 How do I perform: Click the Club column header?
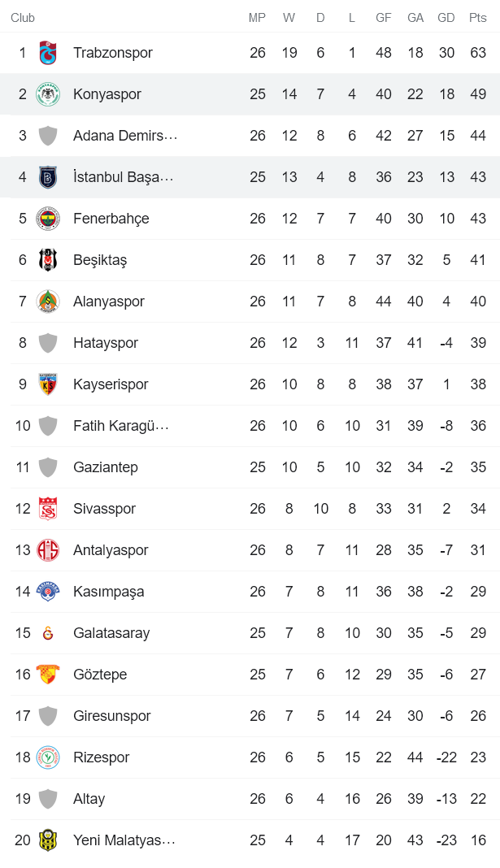pos(23,18)
